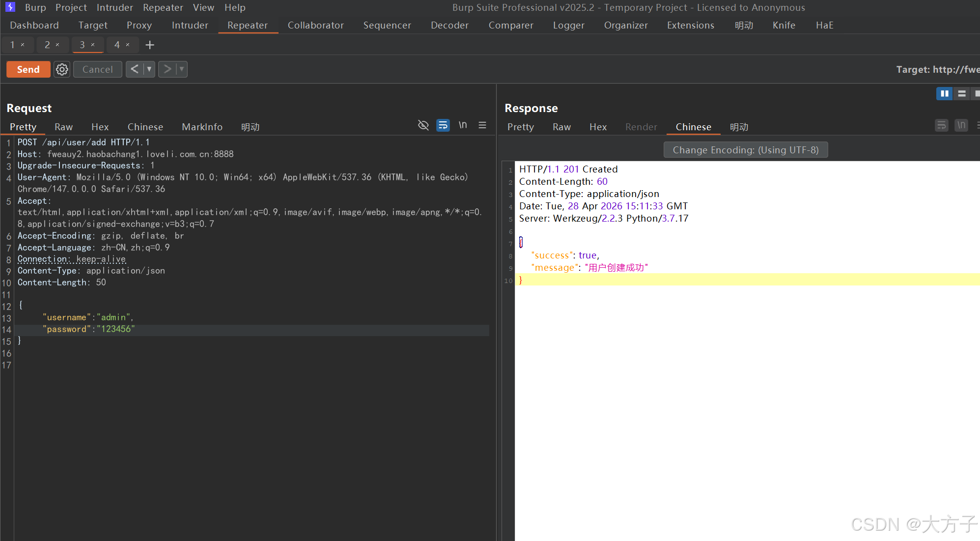Switch to side-by-side layout view icon
The width and height of the screenshot is (980, 541).
coord(944,93)
